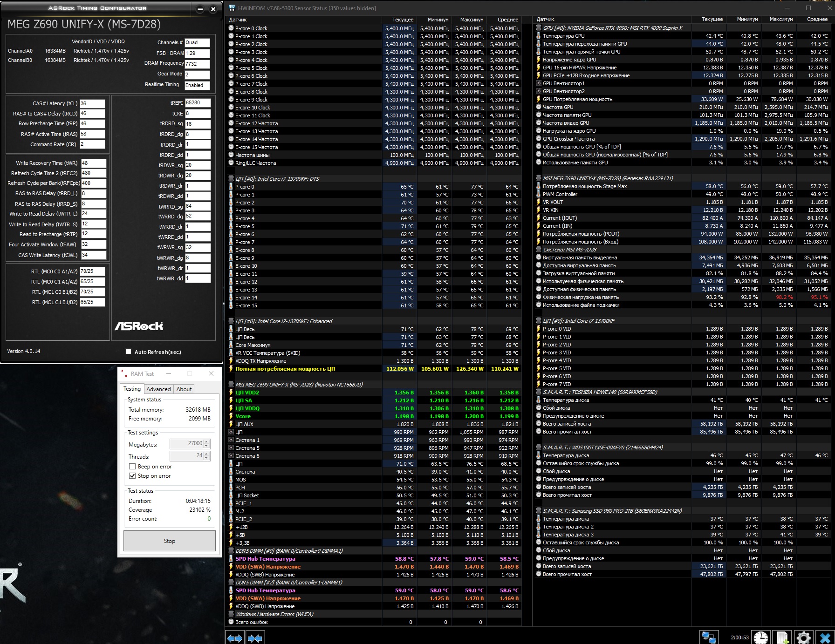
Task: Click the fan icon beside GPU Вентилятор1
Action: pos(539,83)
